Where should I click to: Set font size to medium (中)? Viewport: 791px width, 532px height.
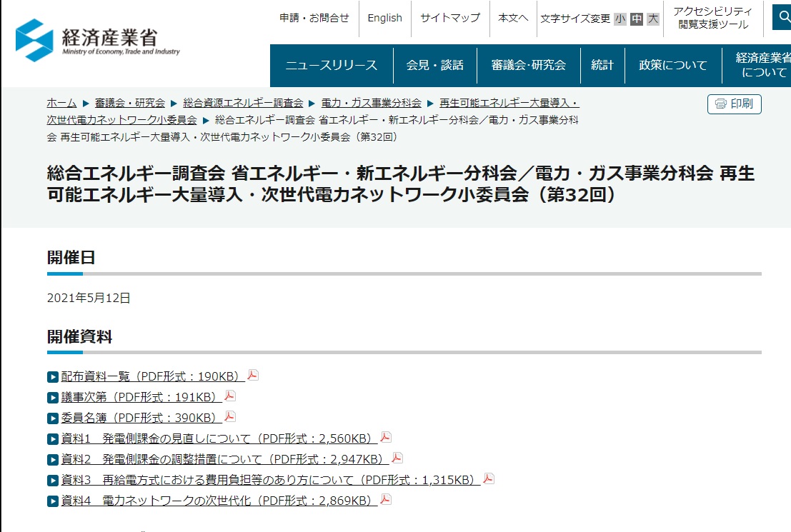636,19
